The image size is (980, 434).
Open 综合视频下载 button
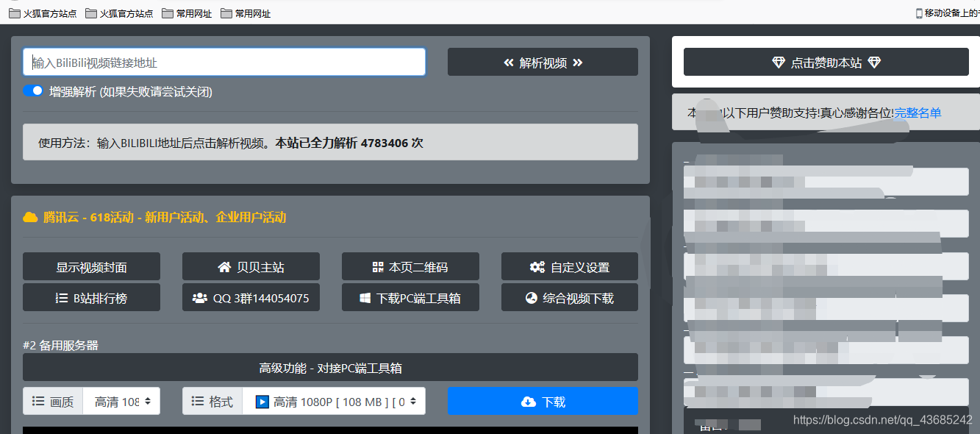pos(570,297)
